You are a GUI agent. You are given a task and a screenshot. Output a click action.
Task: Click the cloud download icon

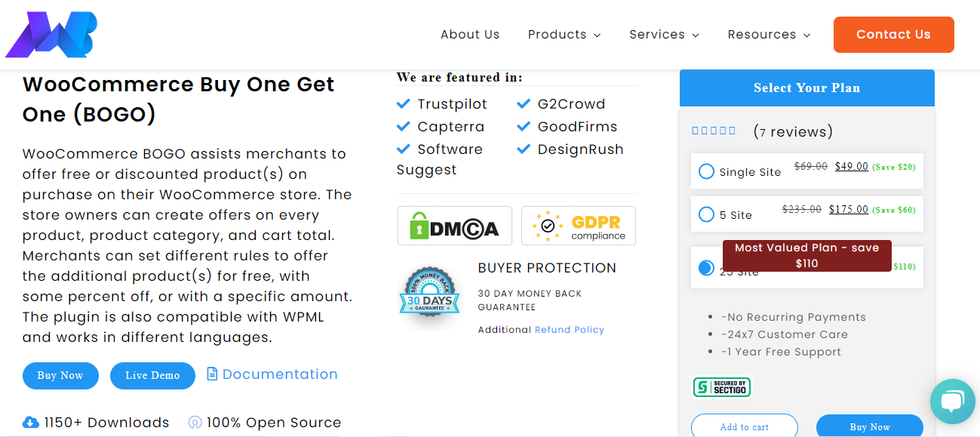pyautogui.click(x=31, y=422)
